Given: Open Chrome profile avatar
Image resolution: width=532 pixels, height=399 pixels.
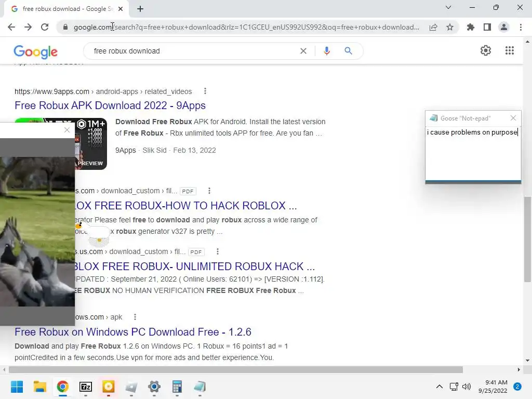Looking at the screenshot, I should (x=504, y=27).
